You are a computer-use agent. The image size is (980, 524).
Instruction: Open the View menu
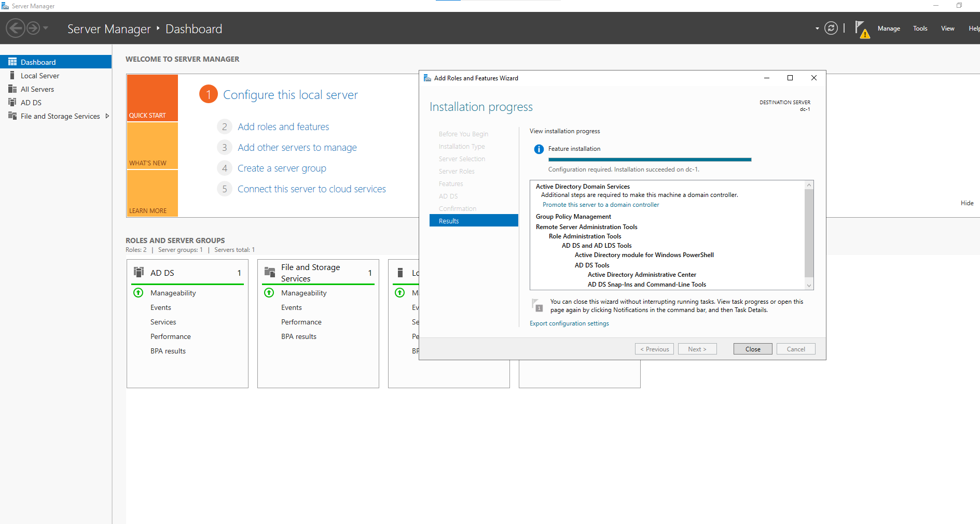pos(948,29)
